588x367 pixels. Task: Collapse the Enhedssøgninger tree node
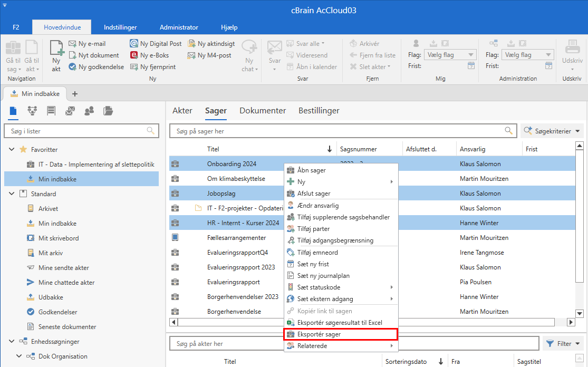click(12, 342)
